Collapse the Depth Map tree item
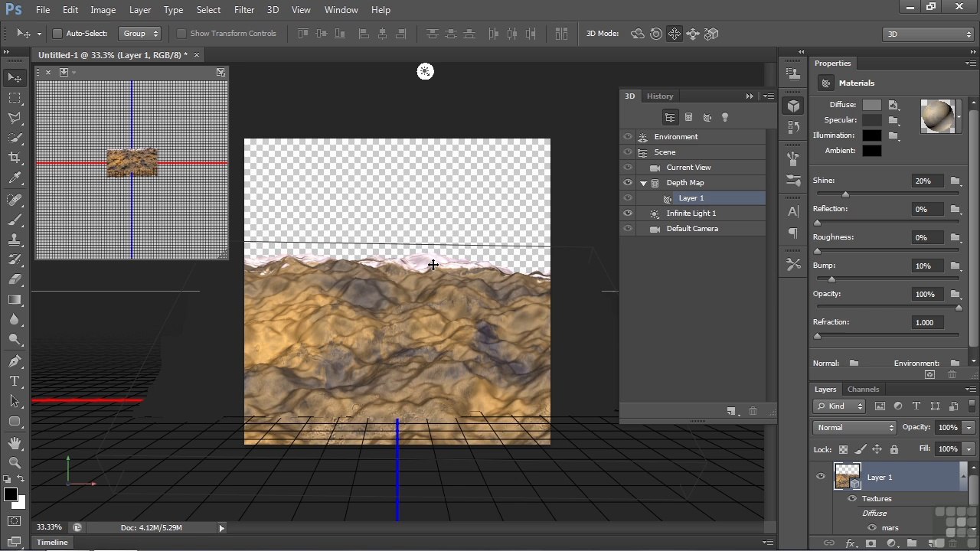The height and width of the screenshot is (551, 980). pos(644,183)
